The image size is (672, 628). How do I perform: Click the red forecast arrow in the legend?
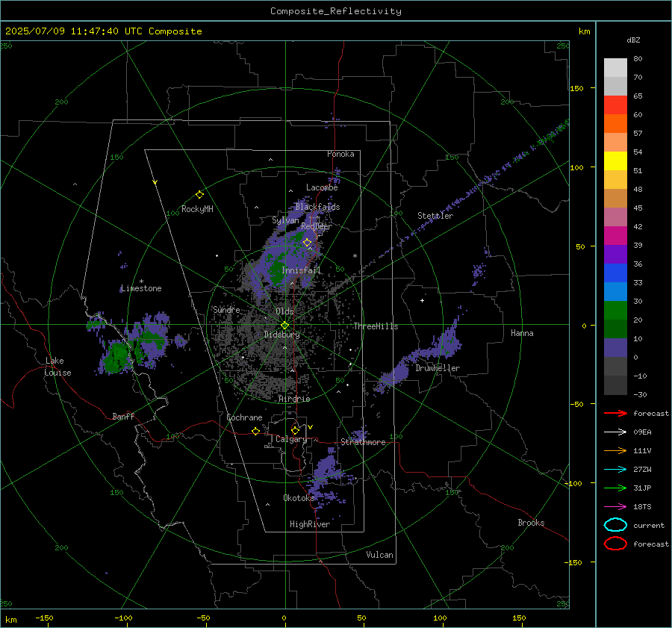pyautogui.click(x=615, y=413)
